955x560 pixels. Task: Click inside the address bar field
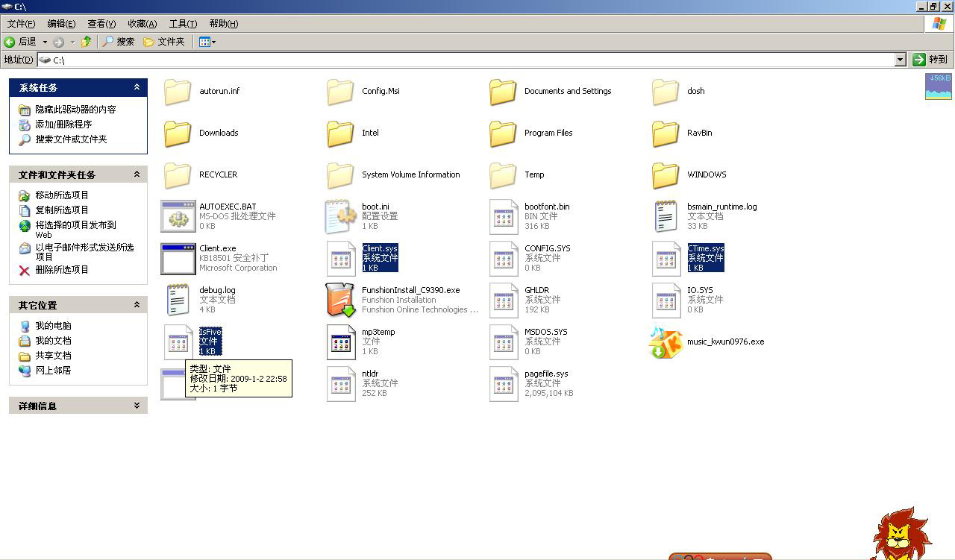[x=448, y=60]
